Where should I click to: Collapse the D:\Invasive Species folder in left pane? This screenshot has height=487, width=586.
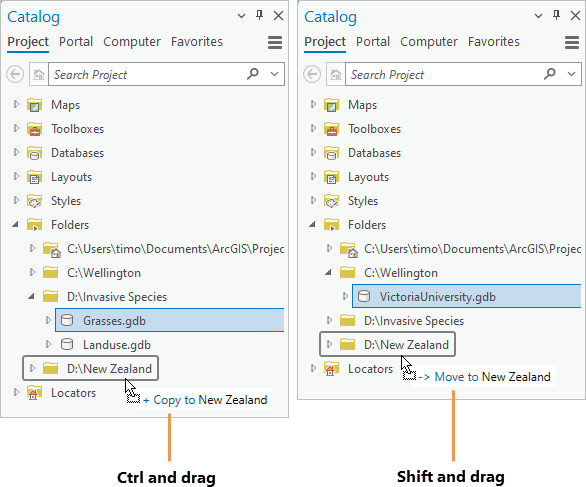pyautogui.click(x=31, y=296)
